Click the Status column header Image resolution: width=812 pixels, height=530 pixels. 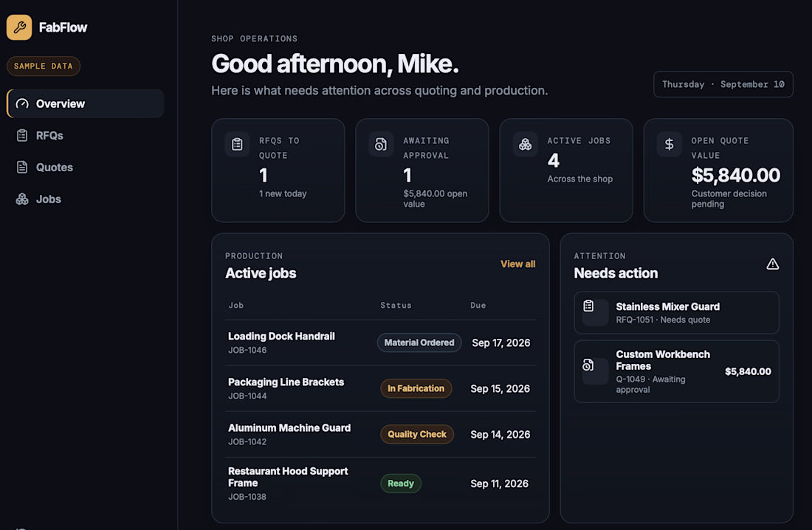coord(396,305)
